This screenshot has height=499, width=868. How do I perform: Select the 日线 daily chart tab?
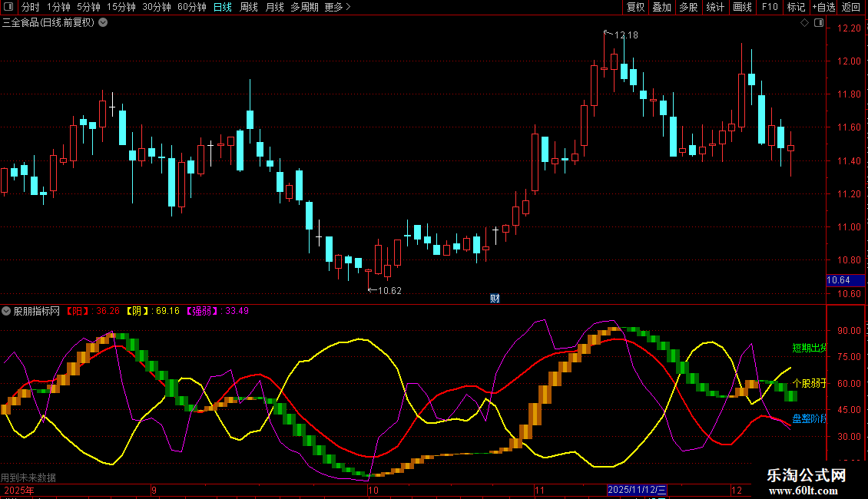coord(223,7)
